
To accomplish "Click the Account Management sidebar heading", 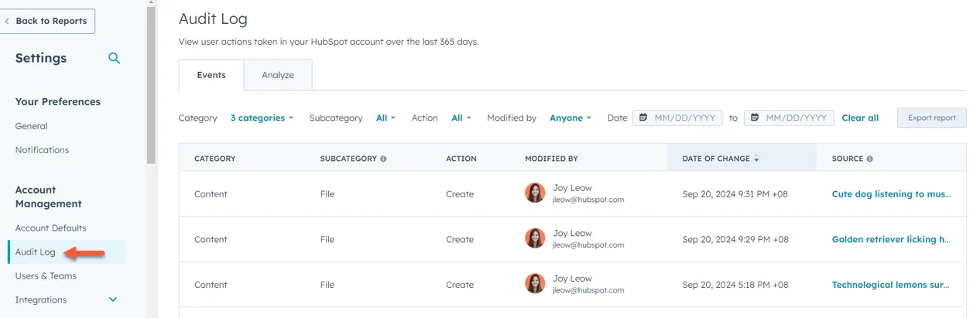I will coord(49,197).
